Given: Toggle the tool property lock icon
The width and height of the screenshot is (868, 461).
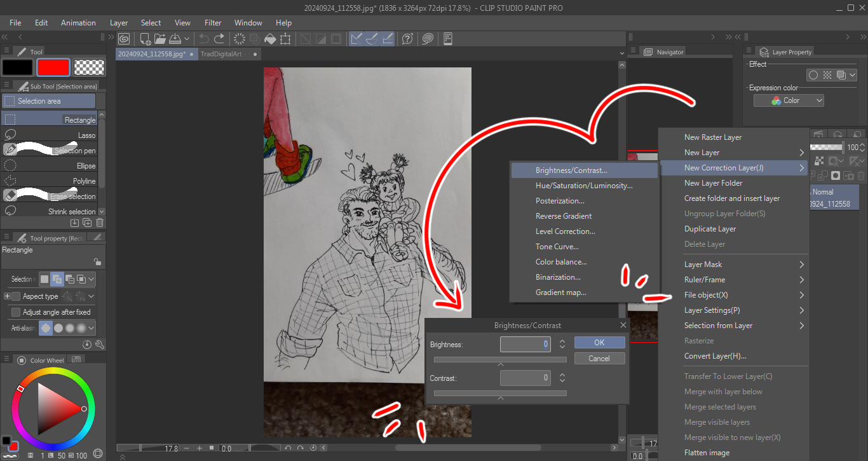Looking at the screenshot, I should pyautogui.click(x=97, y=261).
